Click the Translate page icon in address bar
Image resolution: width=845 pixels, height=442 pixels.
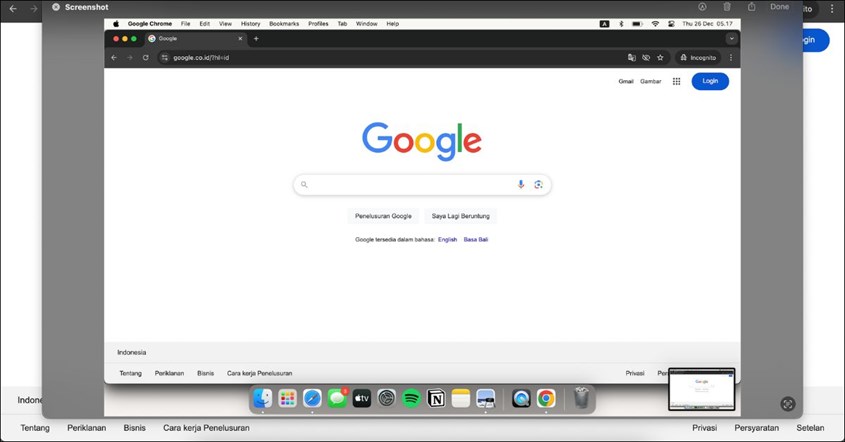click(x=632, y=58)
